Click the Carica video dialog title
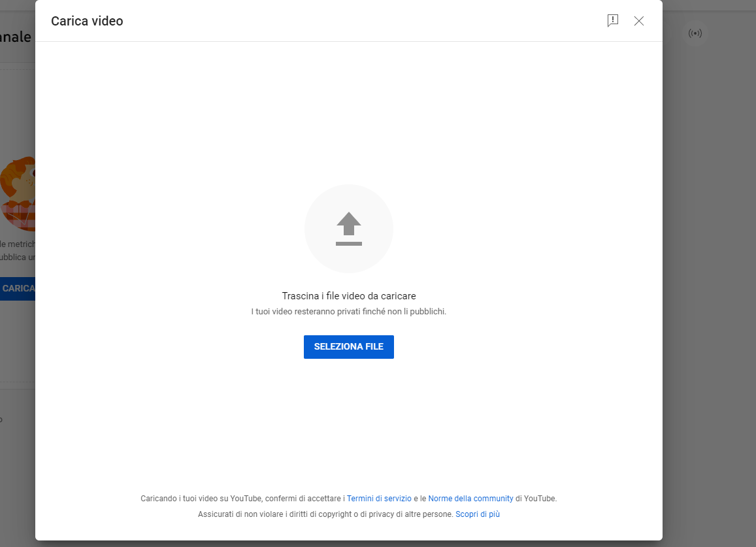756x547 pixels. pyautogui.click(x=87, y=21)
